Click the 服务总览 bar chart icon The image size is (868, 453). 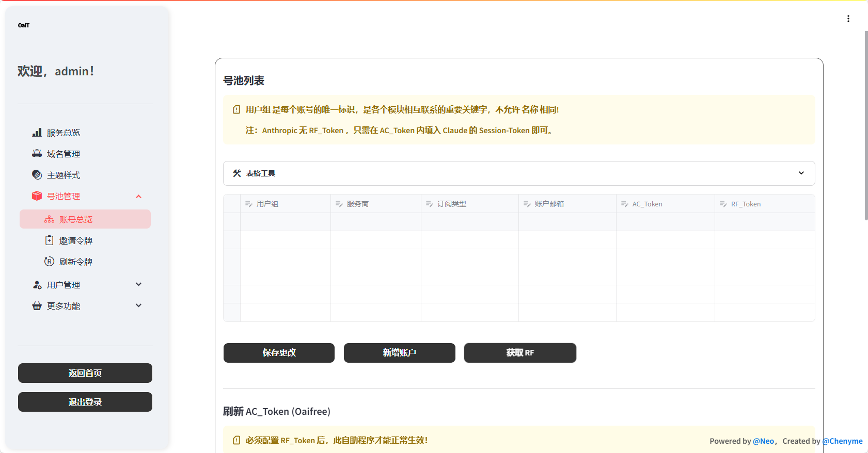37,133
